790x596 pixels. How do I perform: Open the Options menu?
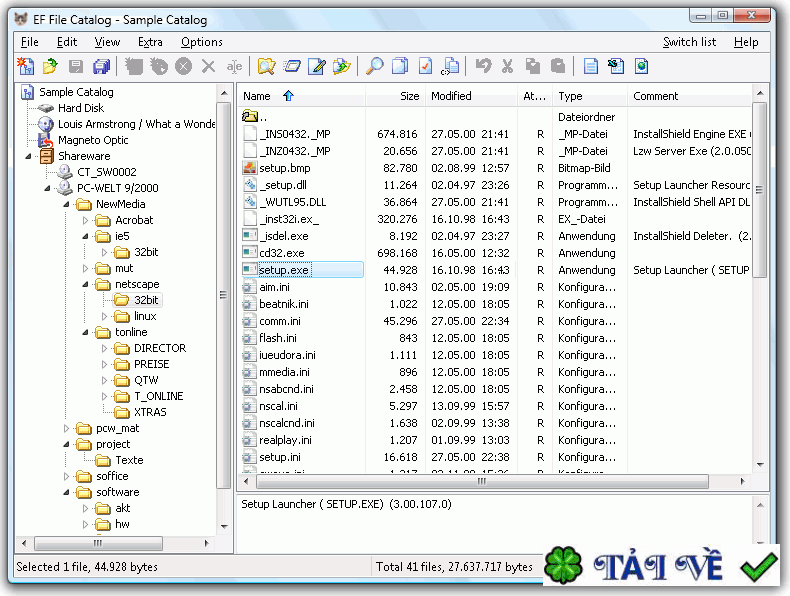point(201,42)
